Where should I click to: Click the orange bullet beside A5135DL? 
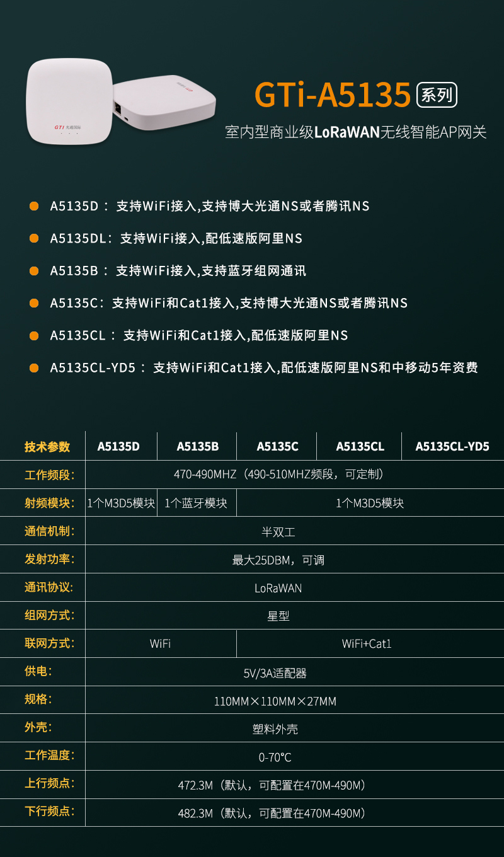pos(34,238)
